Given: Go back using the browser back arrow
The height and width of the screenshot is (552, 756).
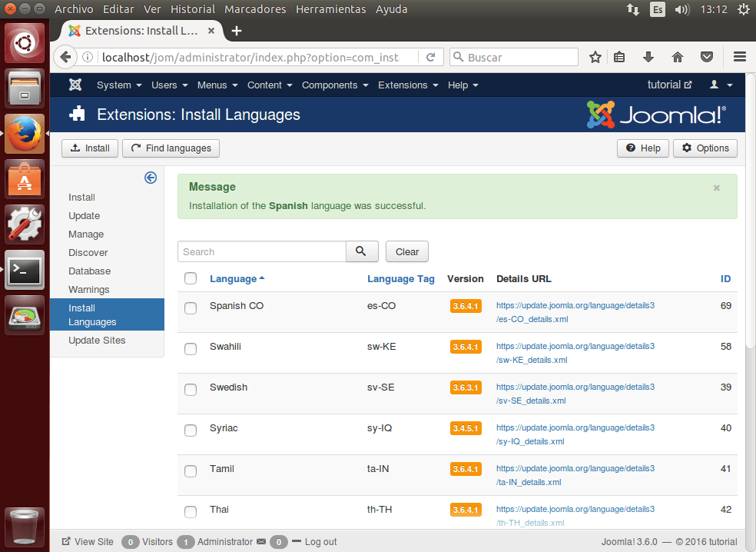Looking at the screenshot, I should click(65, 57).
